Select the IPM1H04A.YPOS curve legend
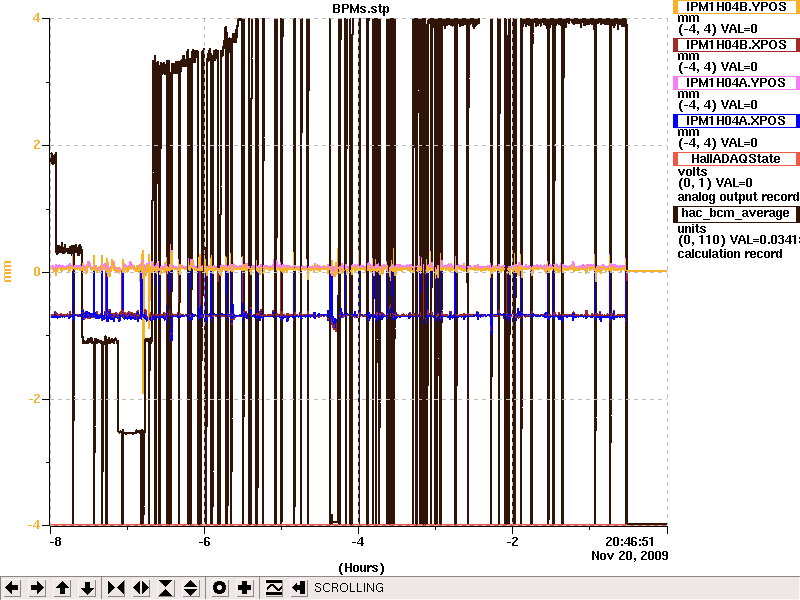Image resolution: width=800 pixels, height=600 pixels. point(736,83)
